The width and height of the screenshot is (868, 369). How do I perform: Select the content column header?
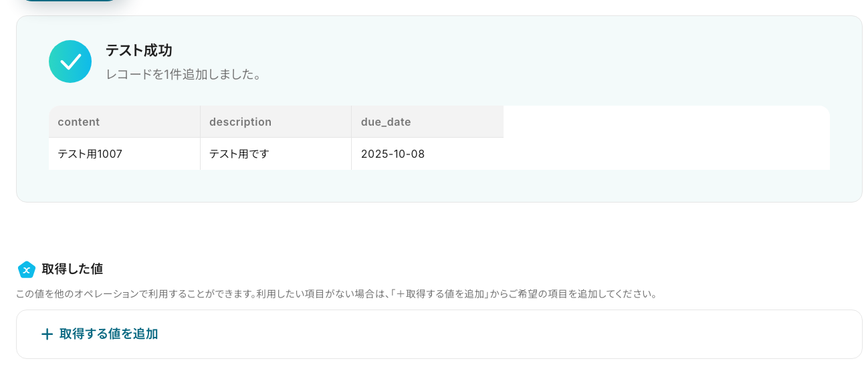79,122
